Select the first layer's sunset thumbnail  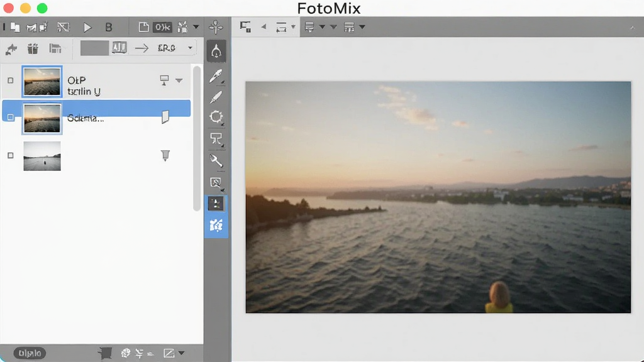point(42,82)
